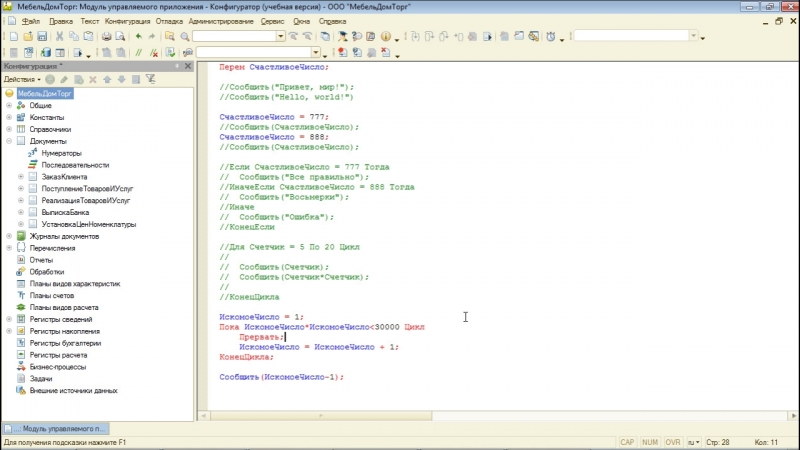Expand the Журналы документов node
Screen dimensions: 800x450
click(9, 236)
